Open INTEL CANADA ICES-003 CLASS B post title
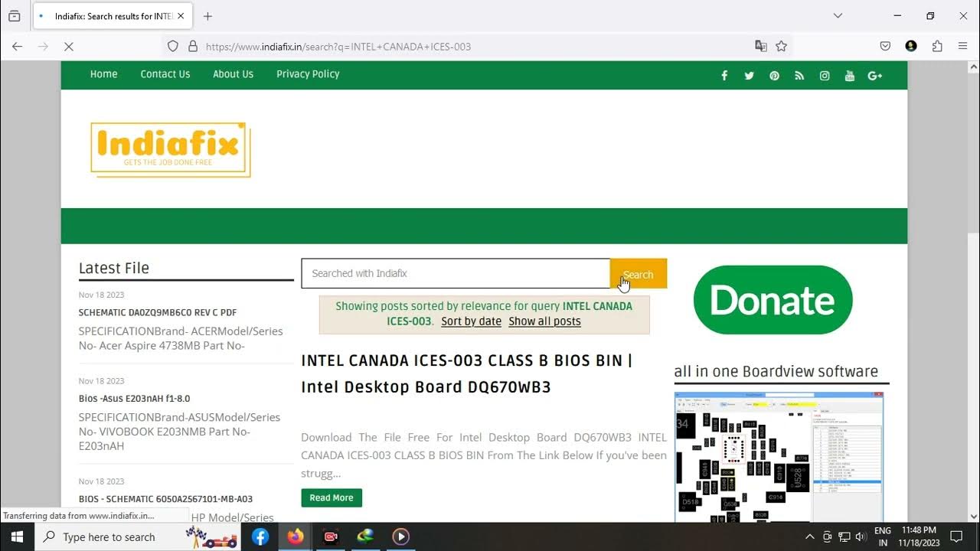Viewport: 980px width, 551px height. pyautogui.click(x=466, y=373)
